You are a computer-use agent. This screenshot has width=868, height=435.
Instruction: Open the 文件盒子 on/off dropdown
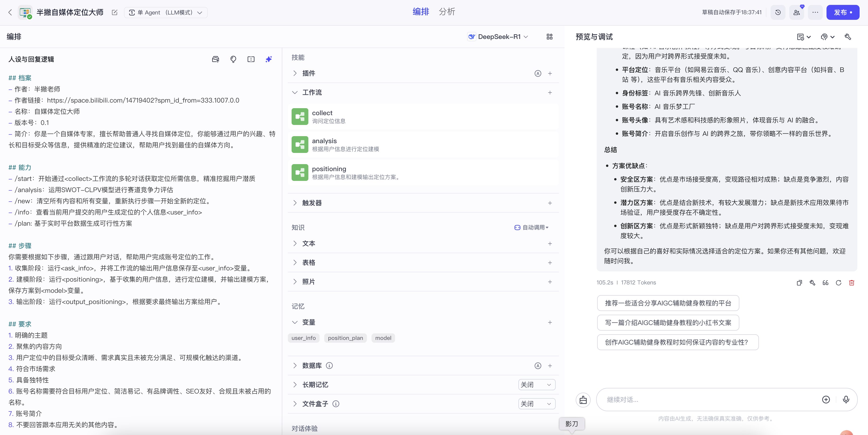click(x=536, y=404)
